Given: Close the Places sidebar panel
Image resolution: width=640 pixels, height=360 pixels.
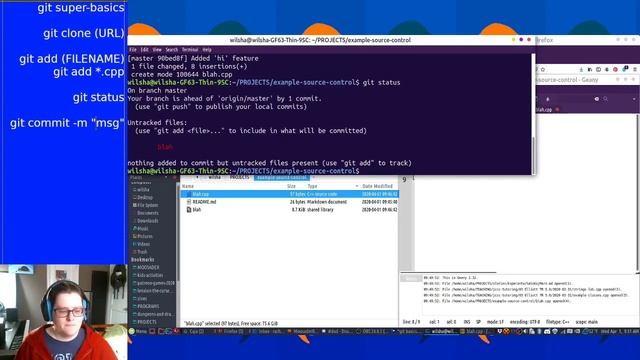Looking at the screenshot, I should (x=174, y=178).
